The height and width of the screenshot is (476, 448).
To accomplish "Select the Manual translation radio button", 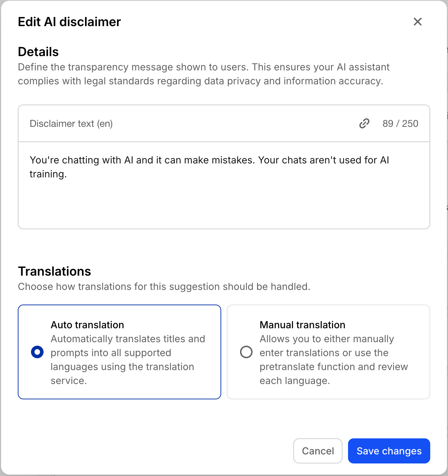I will [246, 352].
